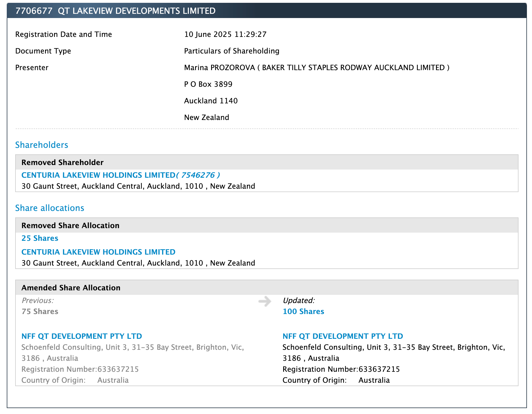The width and height of the screenshot is (532, 414).
Task: Click the registration date 10 June 2025 11:29:27
Action: pyautogui.click(x=225, y=34)
